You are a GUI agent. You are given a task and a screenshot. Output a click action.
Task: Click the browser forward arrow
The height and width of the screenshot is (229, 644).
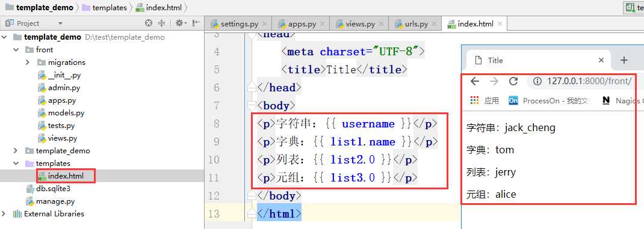tap(494, 81)
